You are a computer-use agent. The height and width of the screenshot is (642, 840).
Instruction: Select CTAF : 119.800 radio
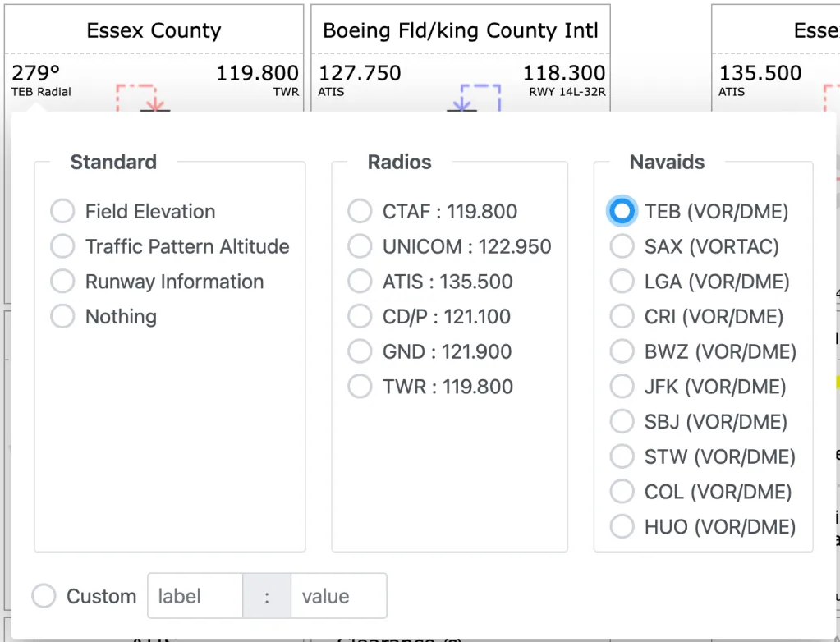click(x=360, y=212)
